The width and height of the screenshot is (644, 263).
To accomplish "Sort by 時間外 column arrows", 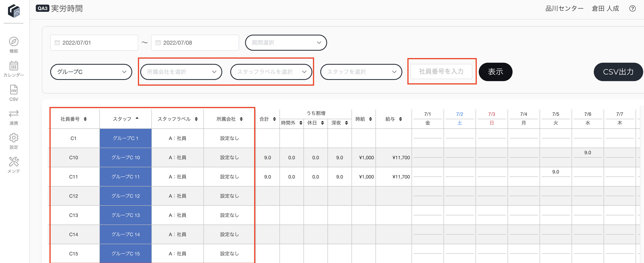I will [301, 123].
